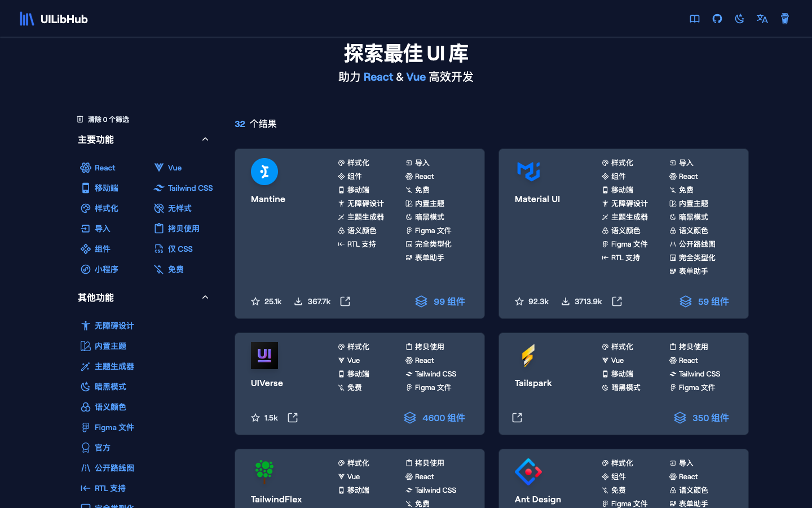The image size is (812, 508).
Task: Open the language switcher icon
Action: [x=762, y=18]
